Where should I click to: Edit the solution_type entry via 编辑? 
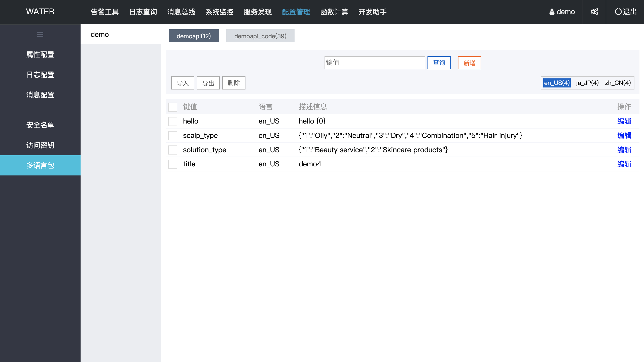[624, 150]
